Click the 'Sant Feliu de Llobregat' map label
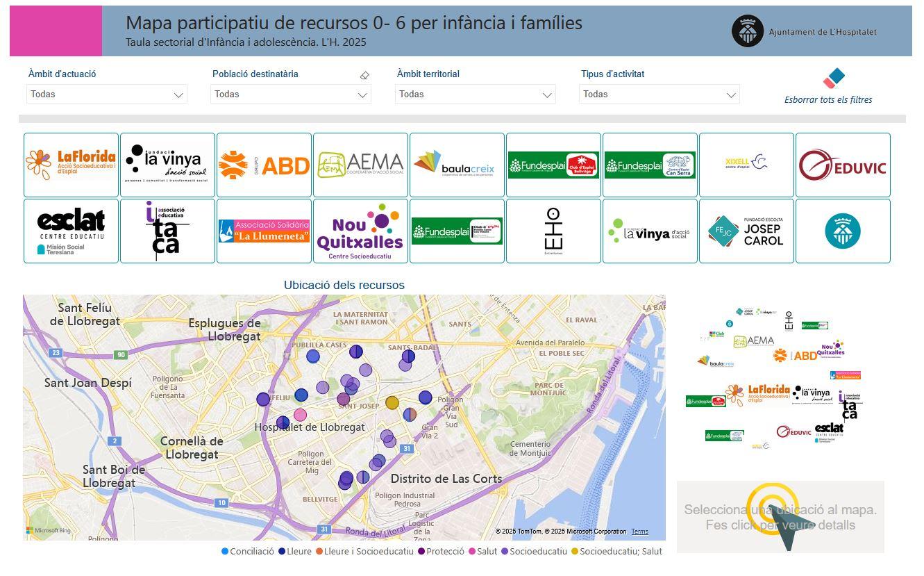The width and height of the screenshot is (924, 576). 85,314
